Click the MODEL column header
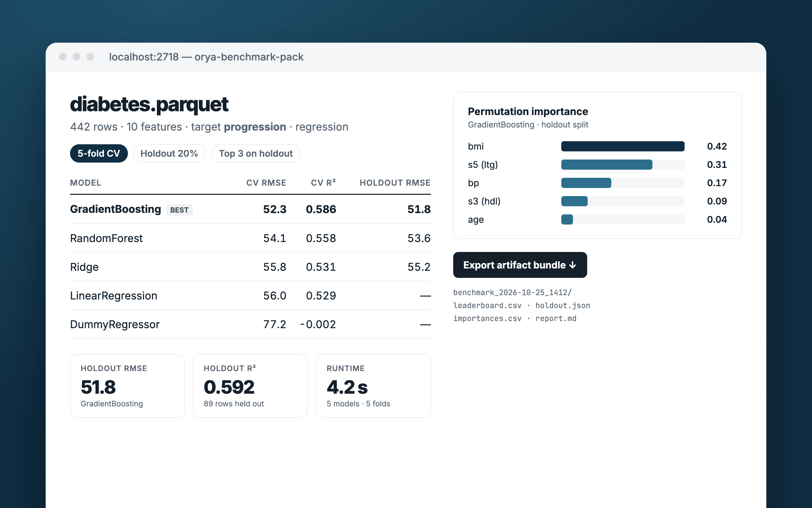 (x=86, y=183)
